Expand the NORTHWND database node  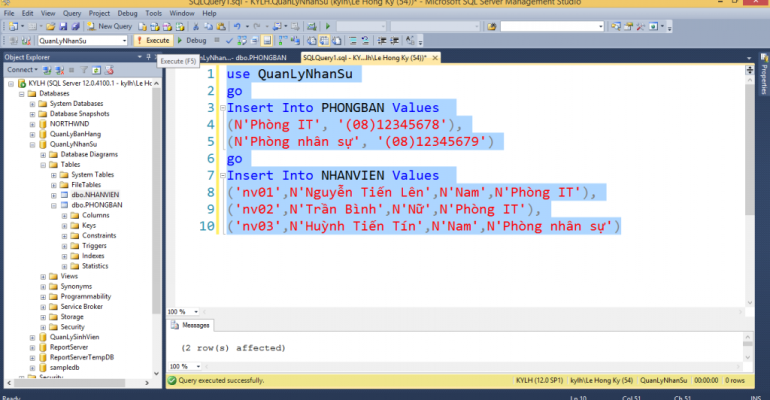point(32,124)
